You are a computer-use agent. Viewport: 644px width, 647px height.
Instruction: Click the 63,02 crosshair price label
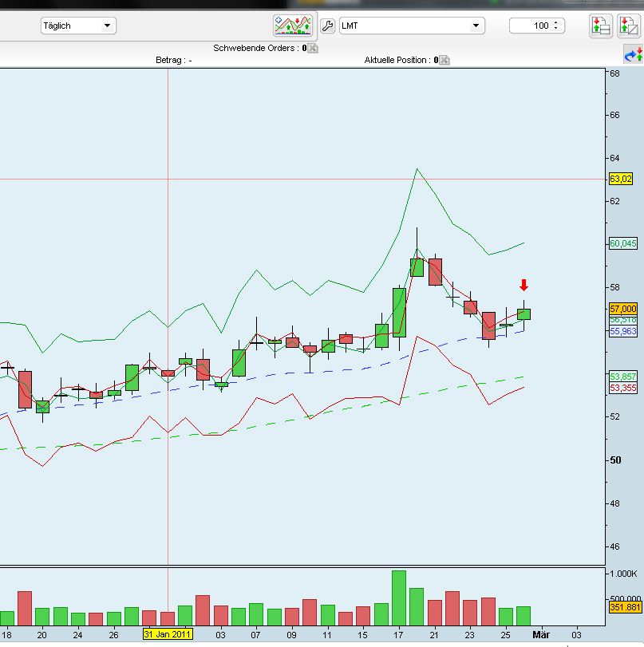pyautogui.click(x=621, y=179)
